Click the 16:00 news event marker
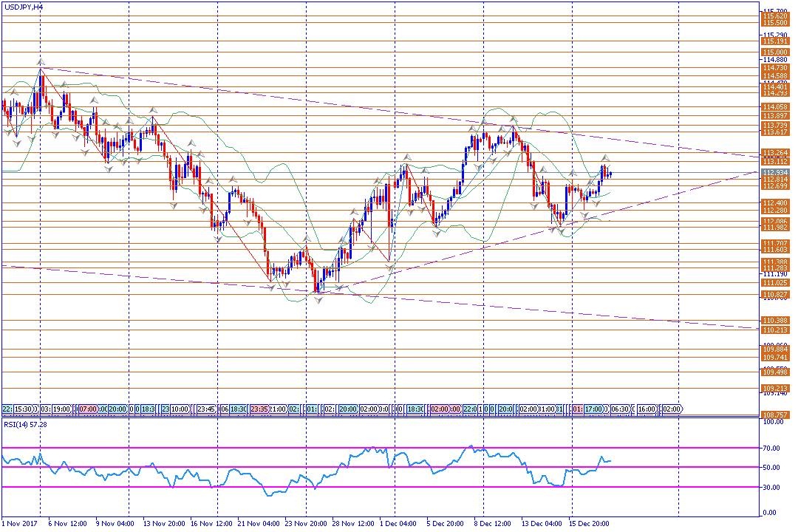The image size is (798, 532). tap(647, 409)
